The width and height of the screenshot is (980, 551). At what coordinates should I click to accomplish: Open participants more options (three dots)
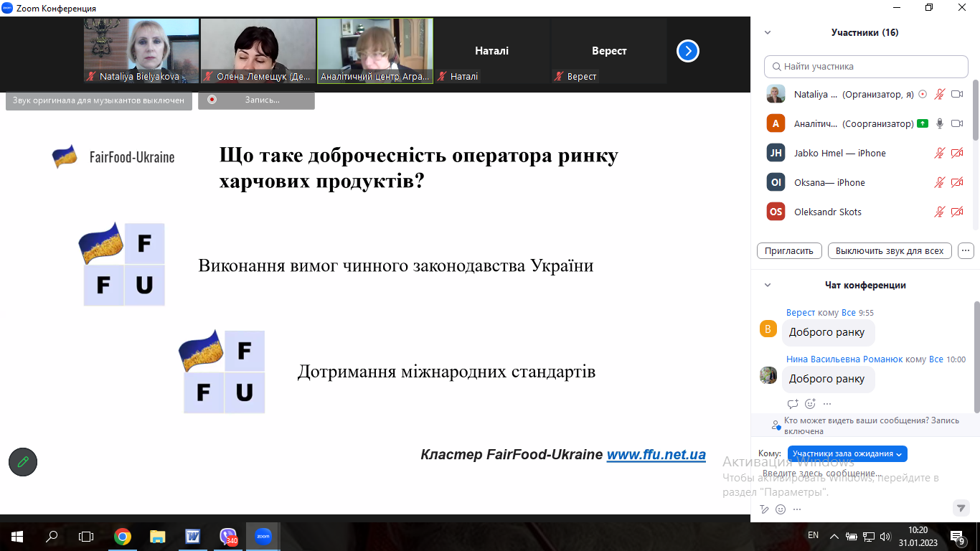coord(966,250)
